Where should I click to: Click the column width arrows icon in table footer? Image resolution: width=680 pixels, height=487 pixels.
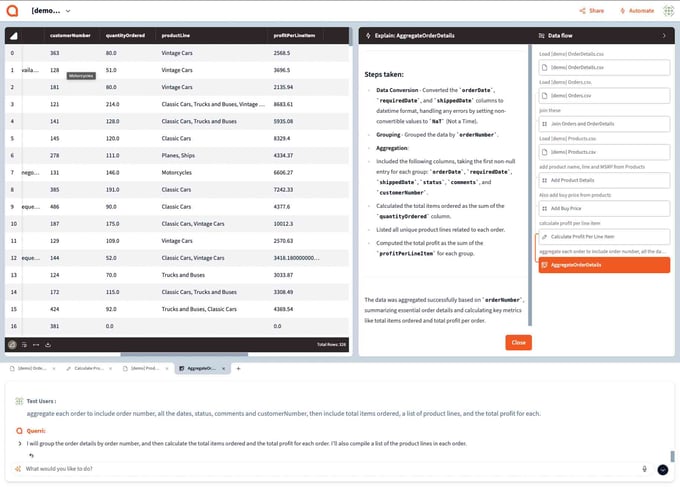coord(35,345)
